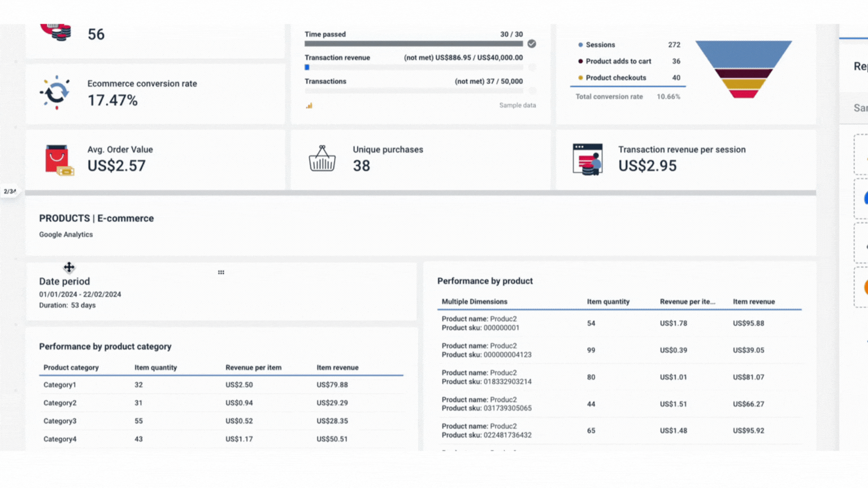Click the red shopping bag Avg. Order Value icon
Screen dimensions: 868x488
point(58,160)
